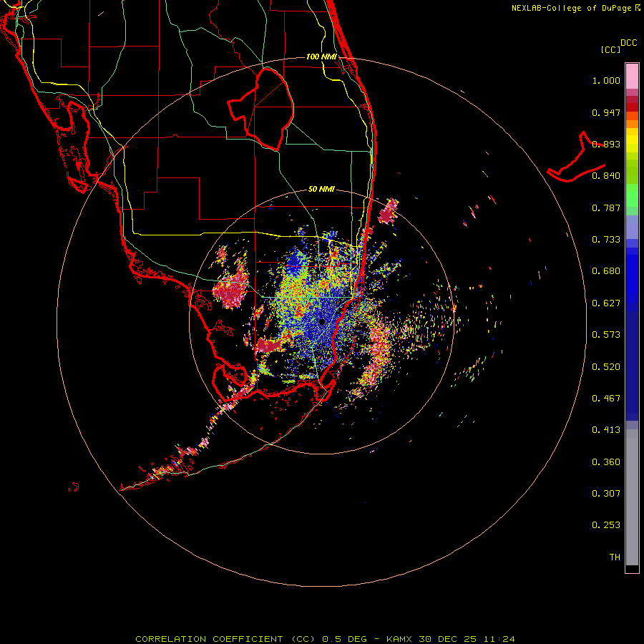Select the 0.520 scale value
This screenshot has width=644, height=644.
tap(606, 367)
